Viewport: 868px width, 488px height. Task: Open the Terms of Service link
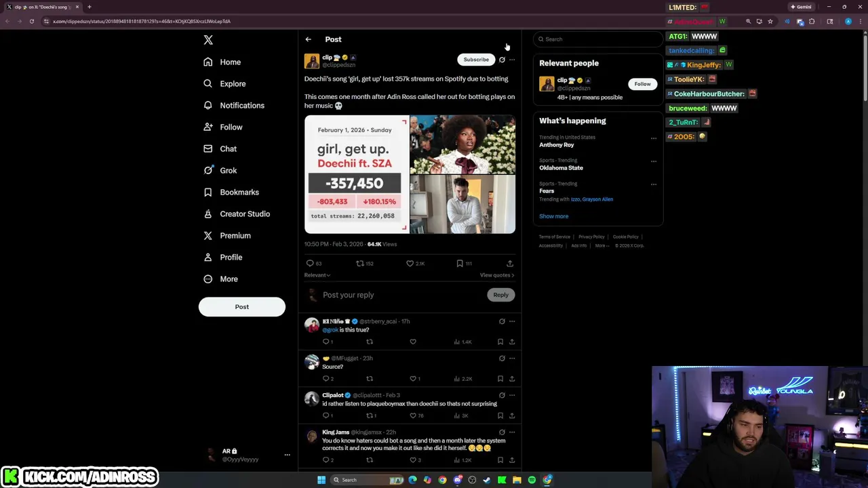point(555,237)
